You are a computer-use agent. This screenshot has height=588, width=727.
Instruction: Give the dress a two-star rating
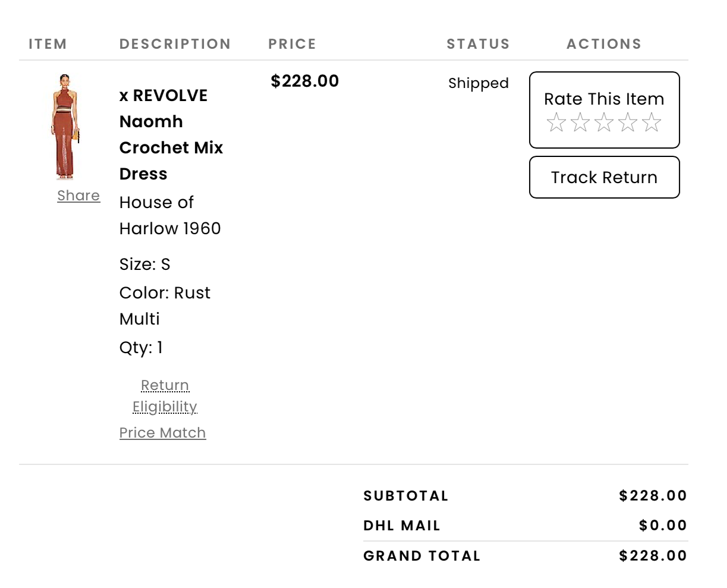tap(580, 122)
